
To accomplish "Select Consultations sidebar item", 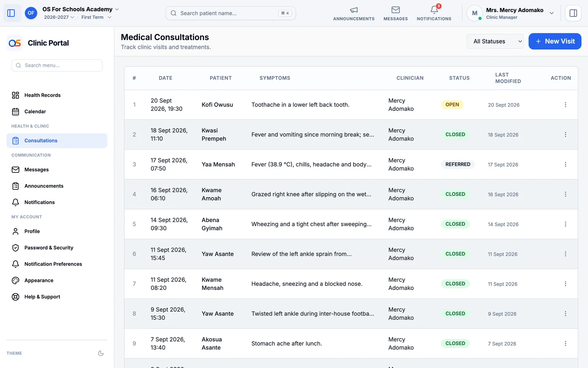I will point(57,141).
